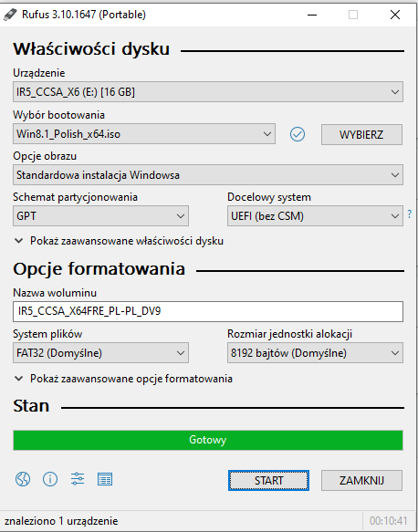Click the Nazwa woluminu text field
Viewport: 418px width, 532px height.
click(x=208, y=311)
